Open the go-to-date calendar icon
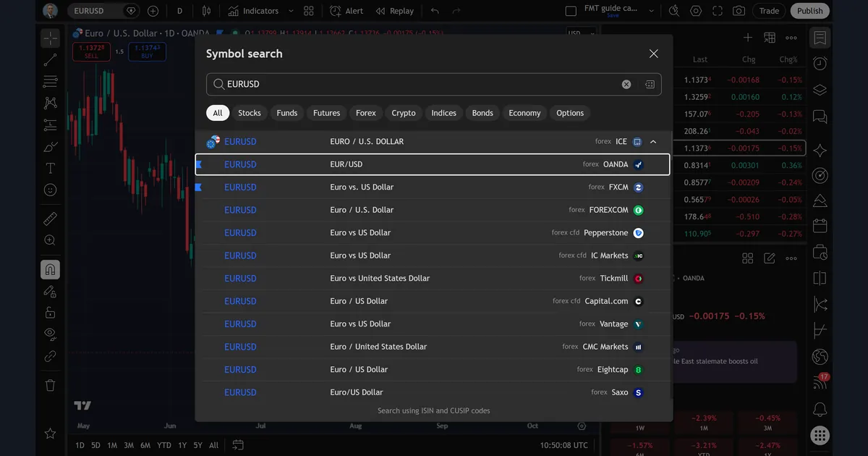 point(238,445)
